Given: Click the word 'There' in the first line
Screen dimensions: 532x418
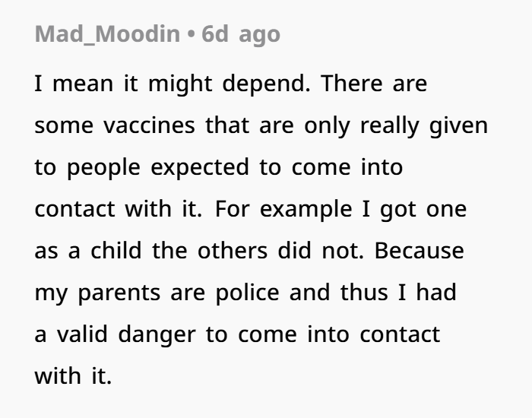Looking at the screenshot, I should pos(351,84).
